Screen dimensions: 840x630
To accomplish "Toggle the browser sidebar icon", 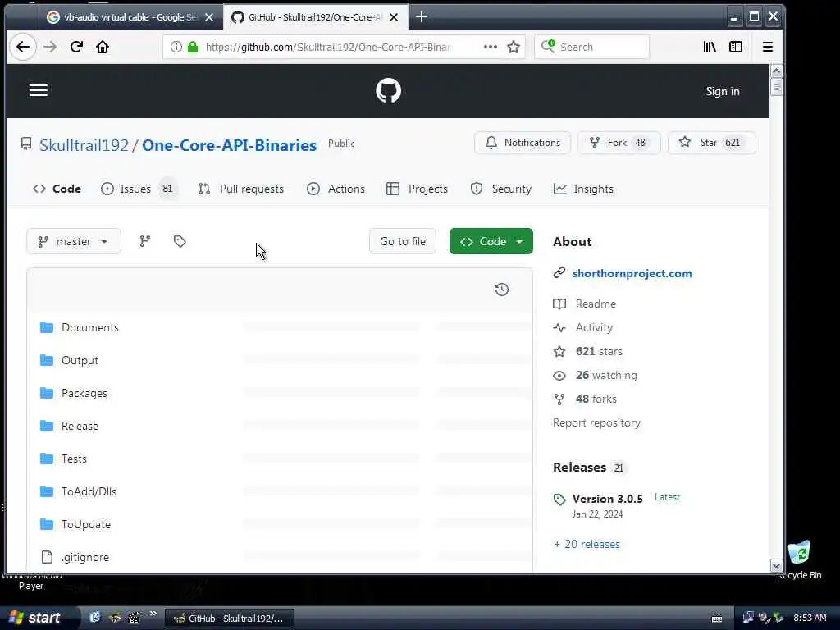I will click(736, 47).
